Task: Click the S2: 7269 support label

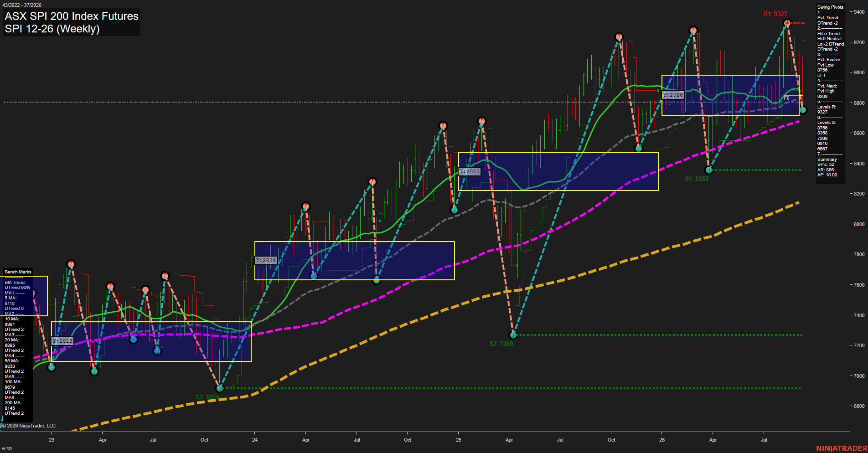Action: [x=501, y=344]
